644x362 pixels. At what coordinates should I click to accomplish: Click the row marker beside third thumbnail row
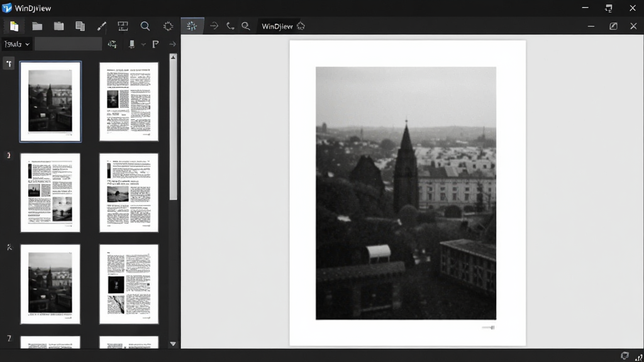(9, 247)
